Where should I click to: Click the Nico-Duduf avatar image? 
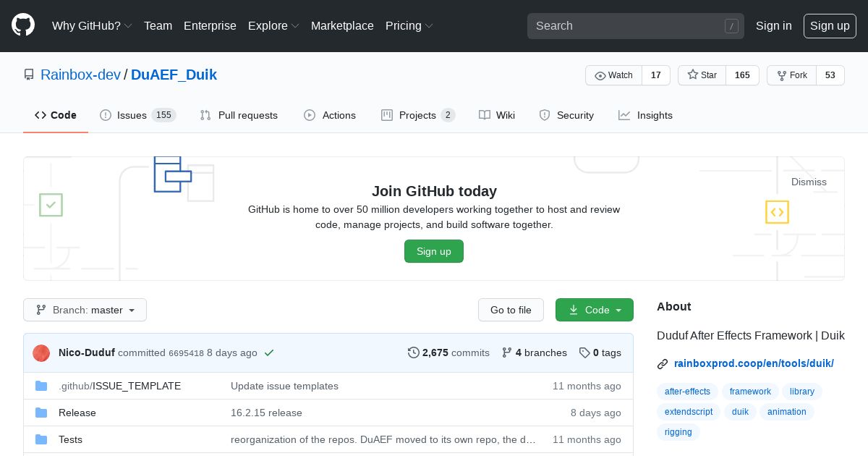pos(41,353)
